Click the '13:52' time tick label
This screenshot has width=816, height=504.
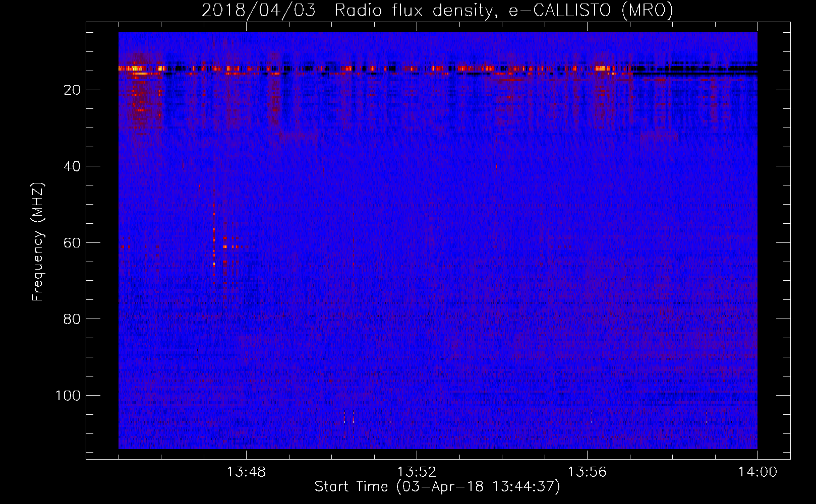click(417, 472)
